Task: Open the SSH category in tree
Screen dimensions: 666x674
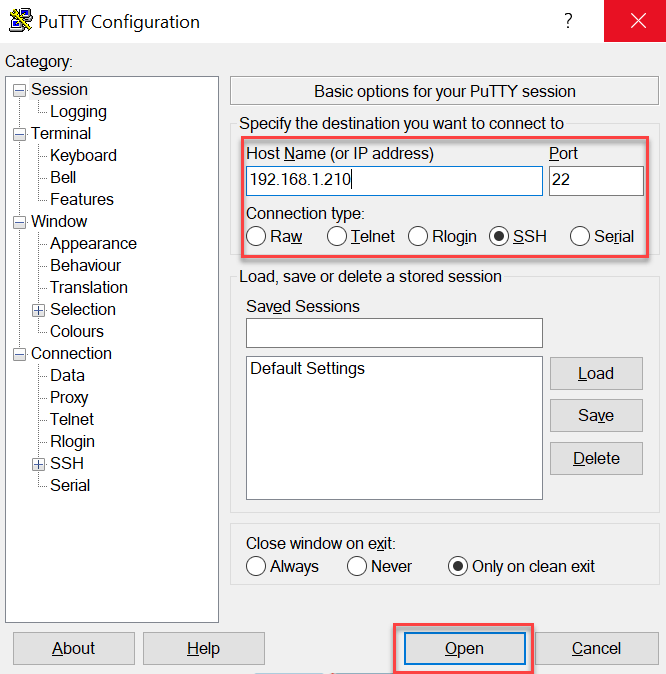Action: click(x=67, y=463)
